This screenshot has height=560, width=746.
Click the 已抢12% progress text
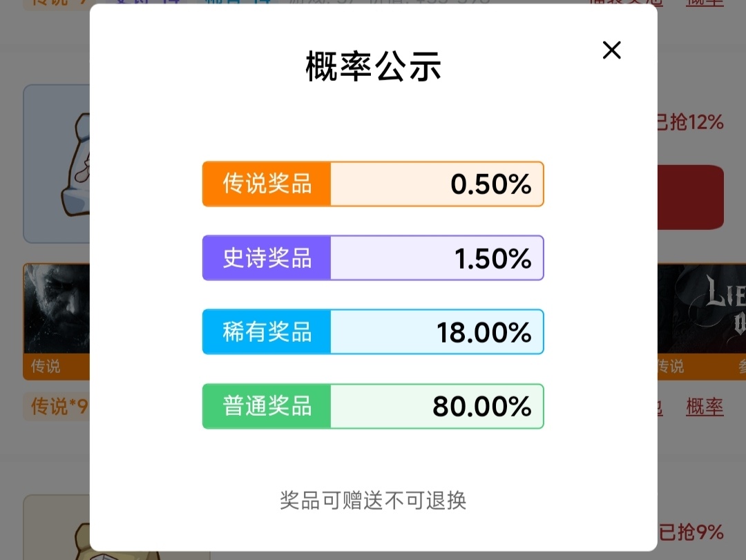[689, 123]
